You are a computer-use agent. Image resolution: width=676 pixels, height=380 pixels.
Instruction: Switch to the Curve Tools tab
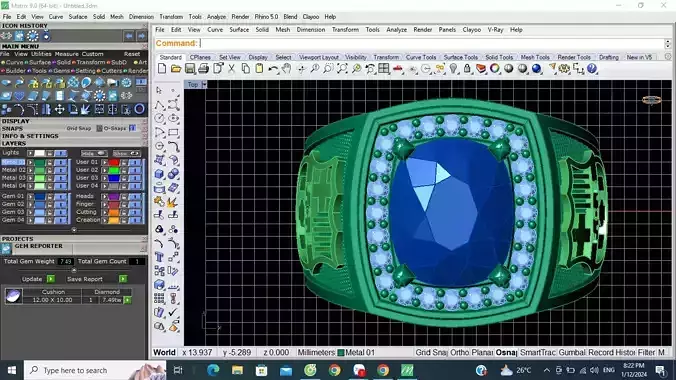point(421,57)
